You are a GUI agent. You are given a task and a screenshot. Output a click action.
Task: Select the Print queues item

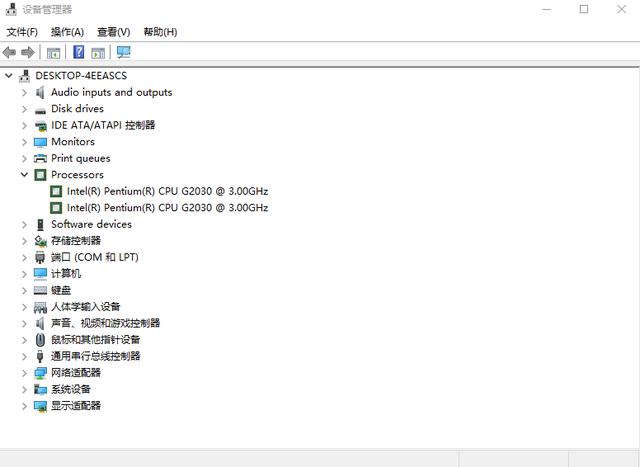point(80,158)
